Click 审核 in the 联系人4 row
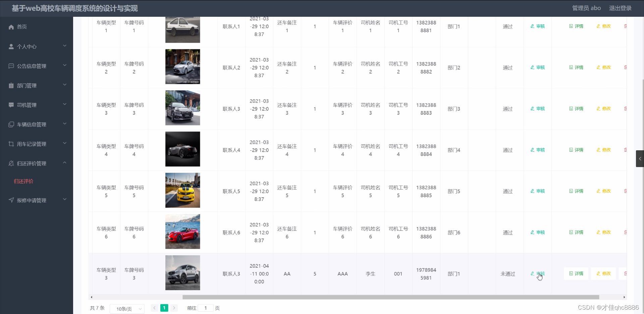The height and width of the screenshot is (314, 644). coord(538,150)
